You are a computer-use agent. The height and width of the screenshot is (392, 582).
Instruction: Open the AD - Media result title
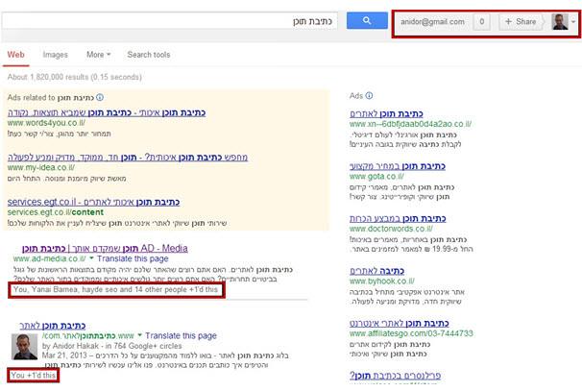pyautogui.click(x=105, y=248)
